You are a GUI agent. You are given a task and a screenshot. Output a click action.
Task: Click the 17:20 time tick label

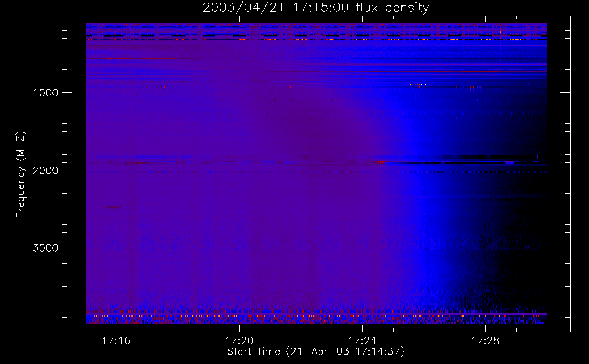click(239, 341)
